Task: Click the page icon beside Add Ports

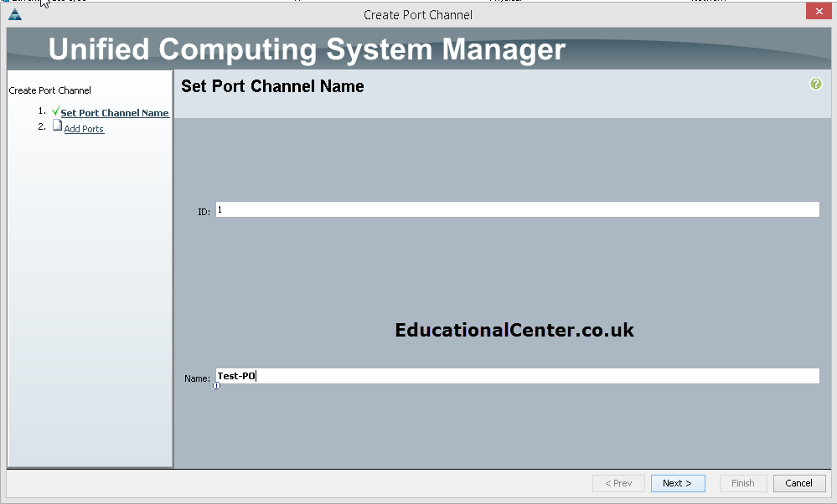Action: 57,126
